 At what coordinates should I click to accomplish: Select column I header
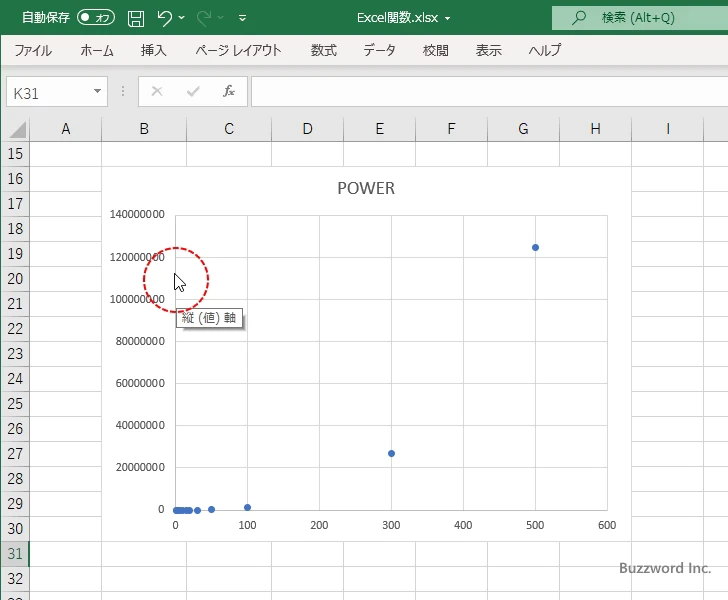668,129
